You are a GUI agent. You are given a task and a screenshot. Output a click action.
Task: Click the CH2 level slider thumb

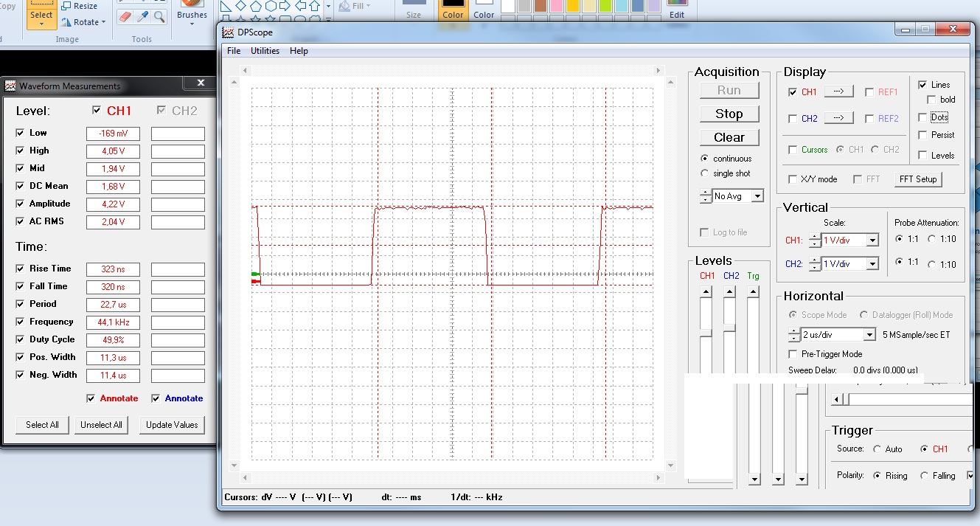729,328
